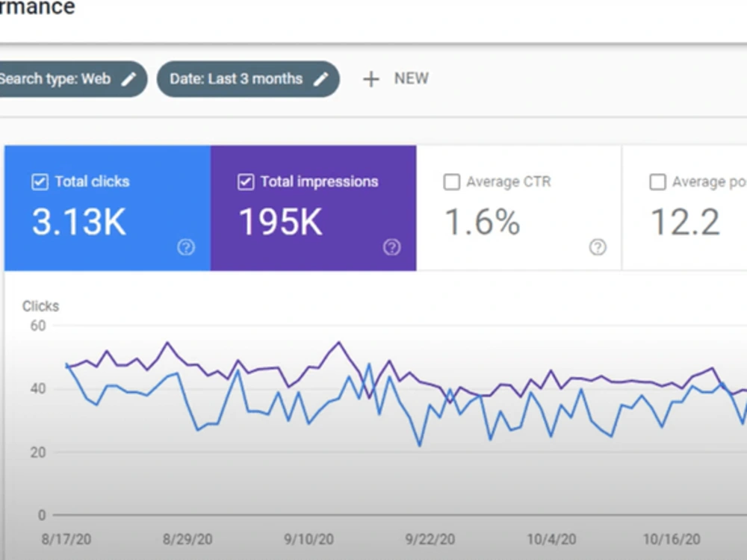Open the Date: Last 3 months filter

(248, 79)
